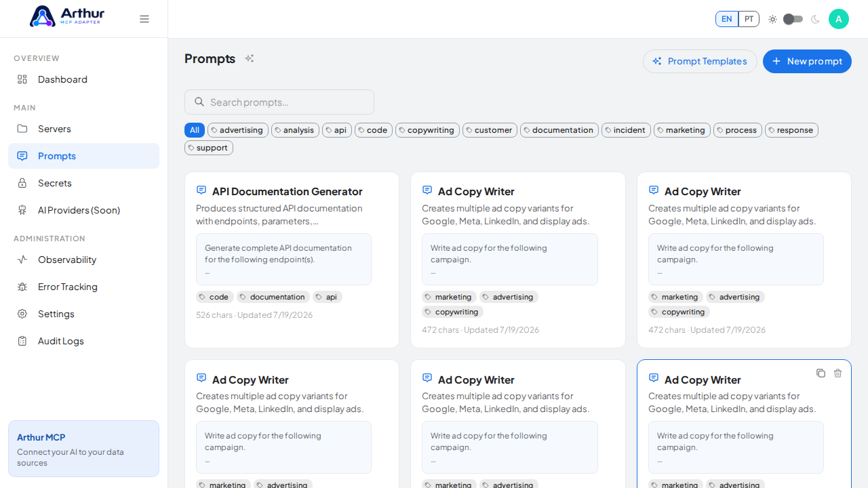Toggle the light/dark theme switch
The width and height of the screenshot is (868, 488).
793,19
